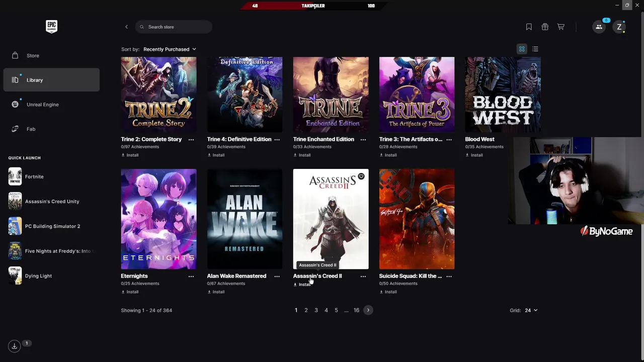Open the friends list icon
This screenshot has width=644, height=362.
599,27
